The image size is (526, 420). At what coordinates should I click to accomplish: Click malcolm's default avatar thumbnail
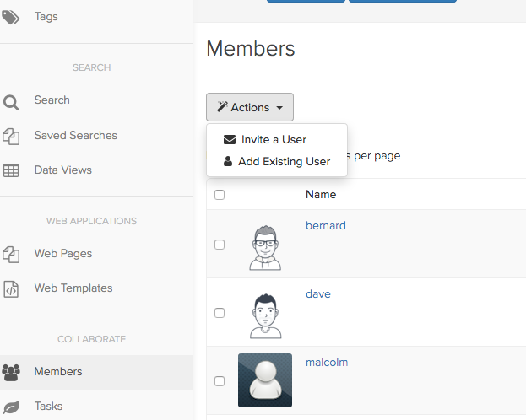(265, 380)
